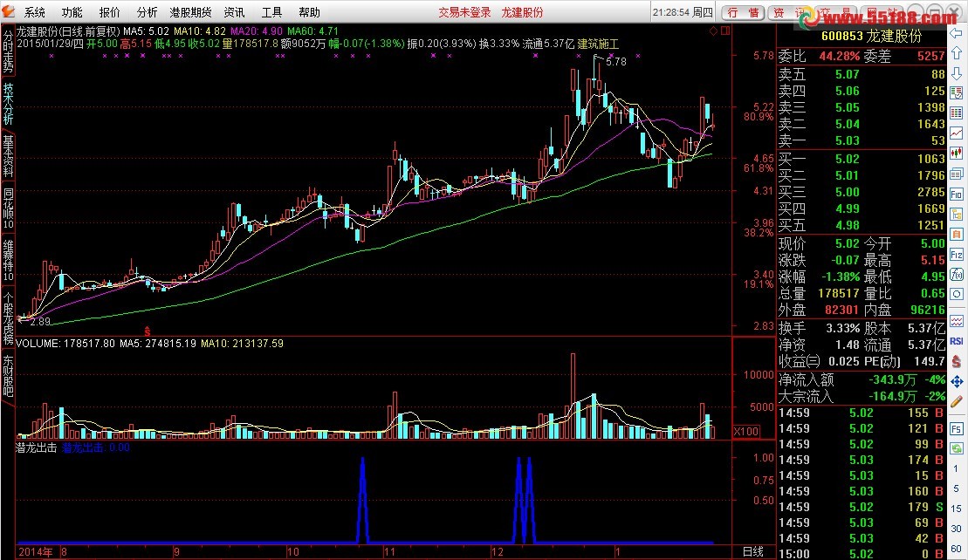968x560 pixels.
Task: Select the 分时走势 side tab
Action: [x=8, y=50]
